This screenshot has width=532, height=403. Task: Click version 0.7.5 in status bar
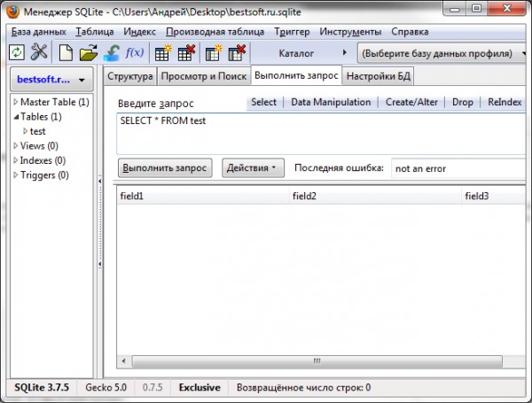153,387
